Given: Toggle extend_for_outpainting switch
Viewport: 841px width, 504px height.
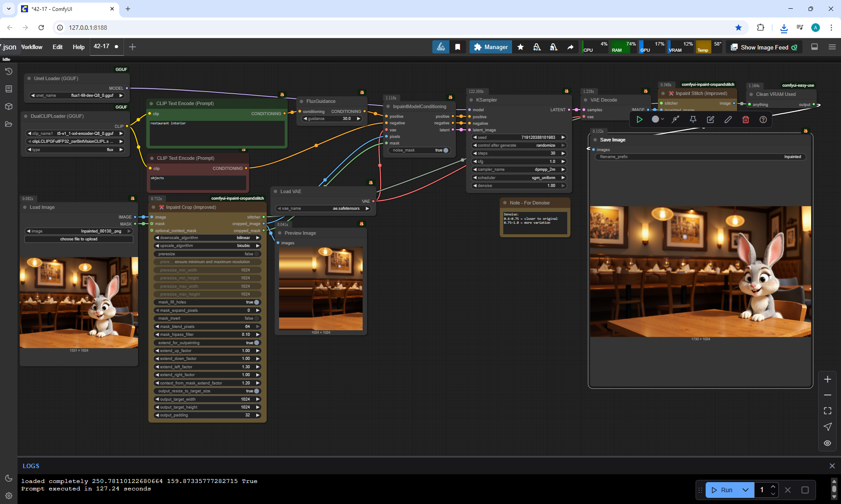Looking at the screenshot, I should click(x=256, y=343).
